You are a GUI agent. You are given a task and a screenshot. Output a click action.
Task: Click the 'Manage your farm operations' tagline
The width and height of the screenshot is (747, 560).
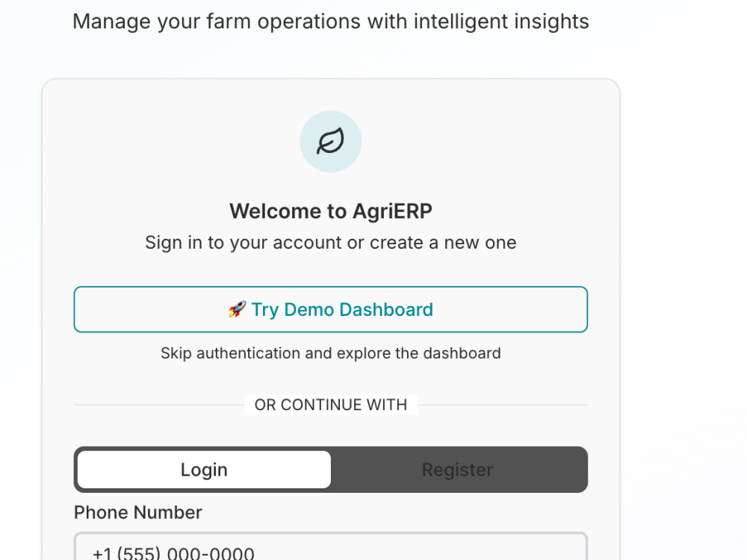331,22
